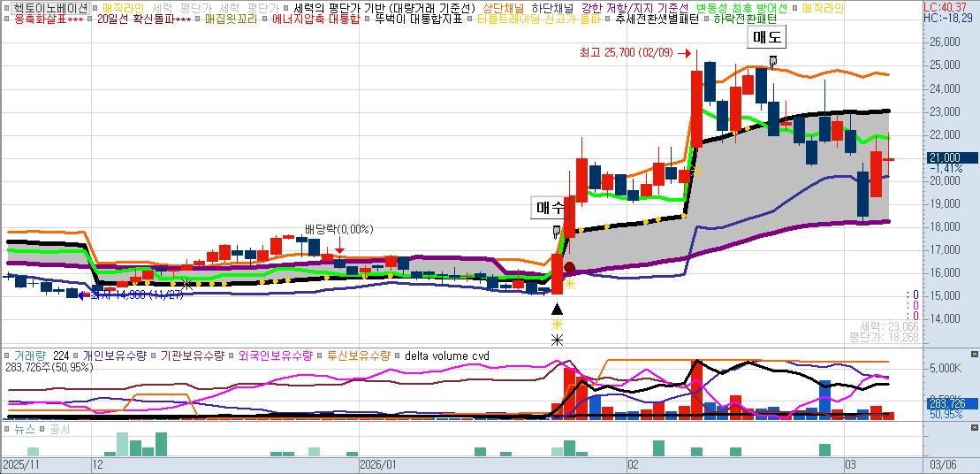Select the 개인보유수량 legend
This screenshot has height=474, width=980.
[114, 356]
